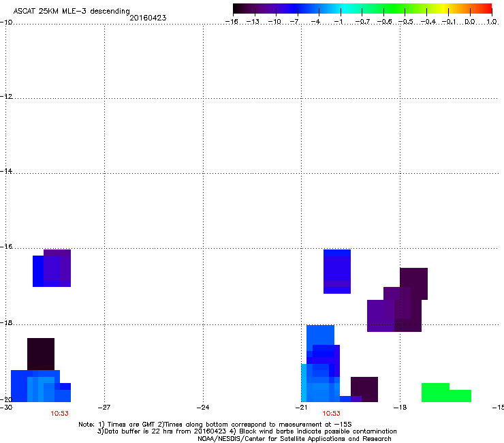The height and width of the screenshot is (443, 504).
Task: Click the -0.5 label under the color bar
Action: click(x=406, y=22)
